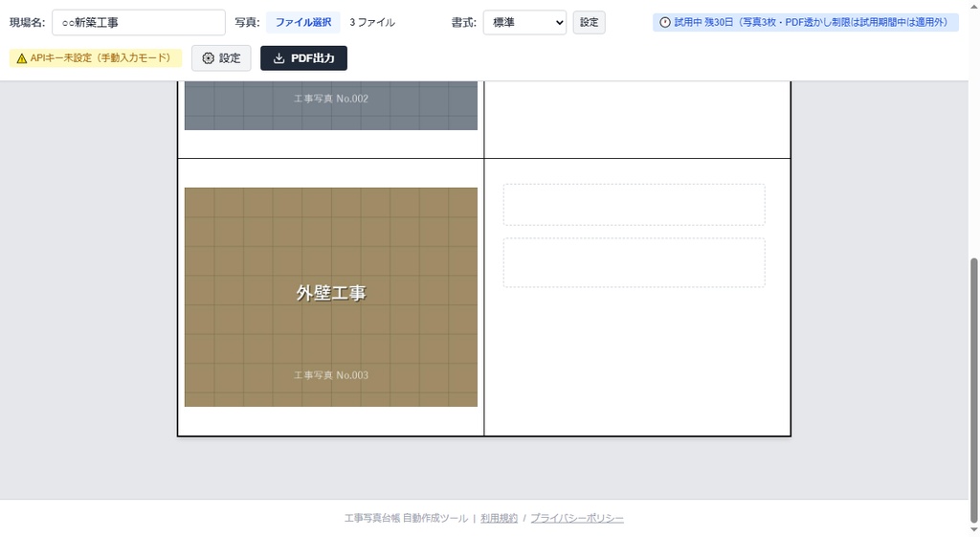Open the gear 設定 settings button
This screenshot has width=980, height=537.
221,58
